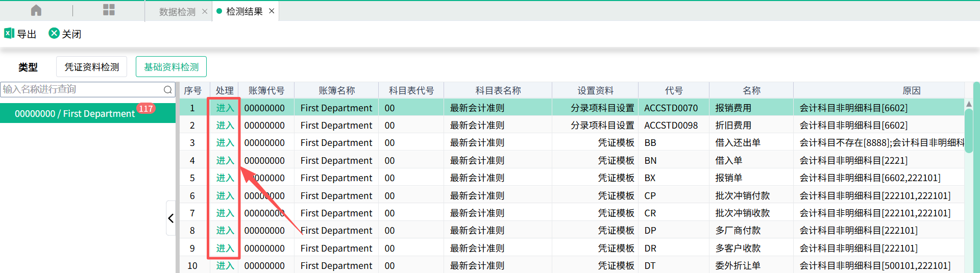Click 进入 link in row 4
Image resolution: width=980 pixels, height=273 pixels.
[225, 160]
